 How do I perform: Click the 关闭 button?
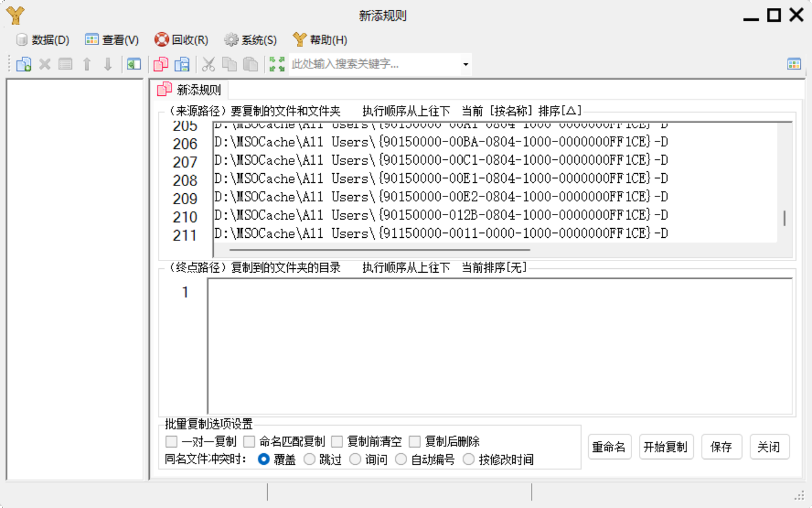click(769, 447)
